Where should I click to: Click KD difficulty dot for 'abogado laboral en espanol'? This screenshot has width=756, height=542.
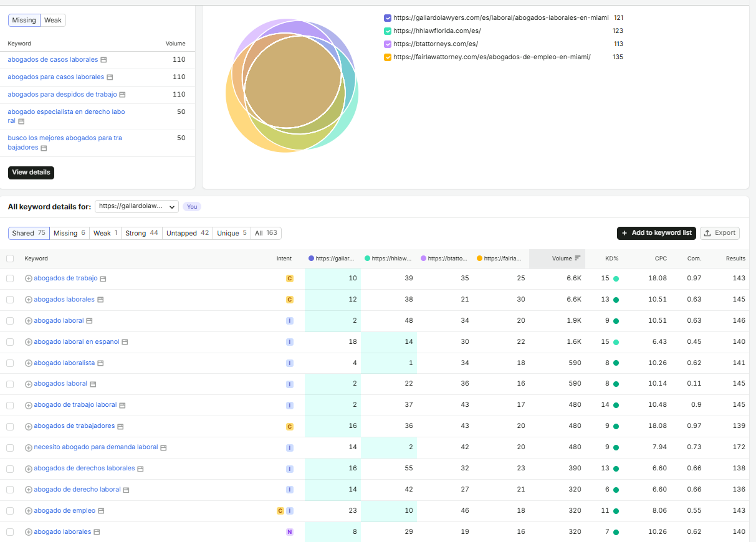click(x=616, y=342)
